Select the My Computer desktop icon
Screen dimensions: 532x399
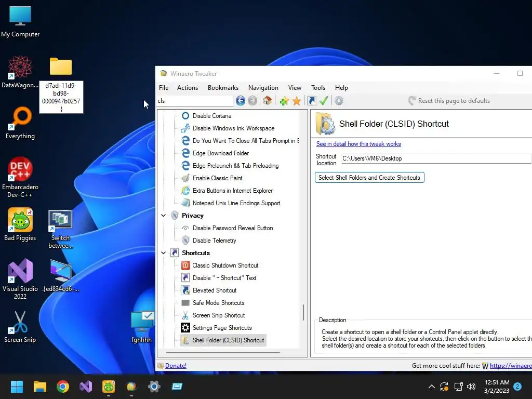(x=20, y=21)
